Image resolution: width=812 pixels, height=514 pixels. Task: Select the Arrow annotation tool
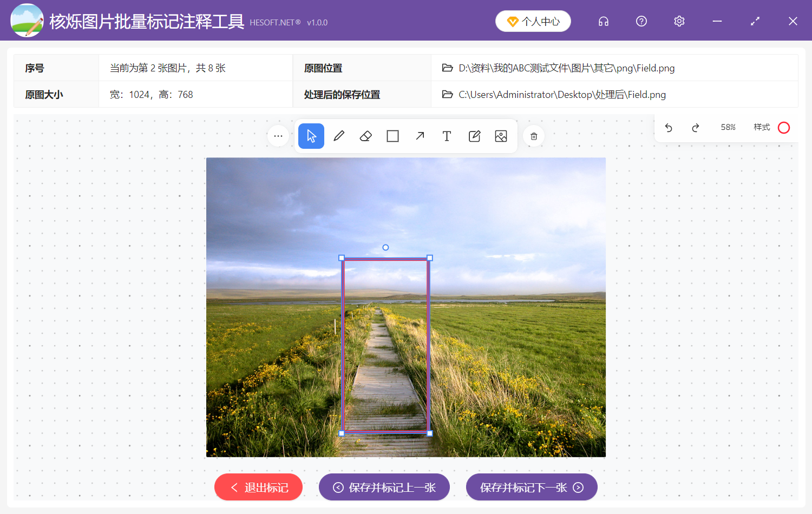(420, 136)
